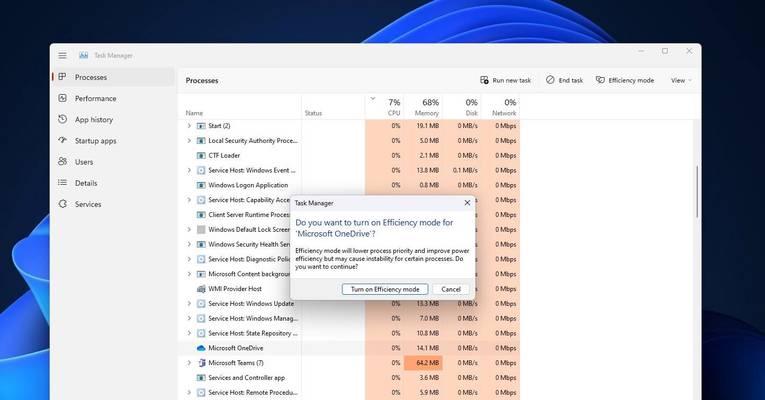Click the Startup apps sidebar icon
The image size is (765, 400).
point(62,140)
